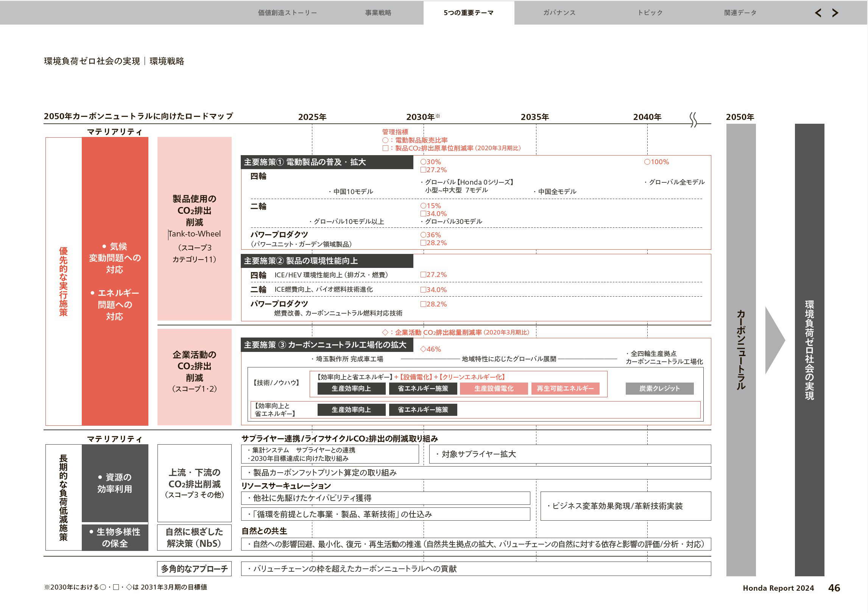Click the 環境負荷ゼロ社会の実現 | 環境戦略 page heading
Viewport: 868px width, 613px height.
pos(114,61)
